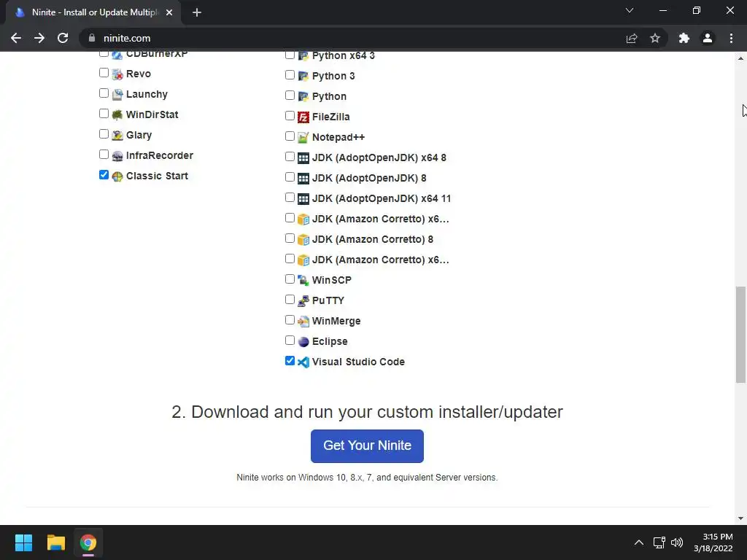747x560 pixels.
Task: Open network settings tray icon
Action: [x=659, y=542]
